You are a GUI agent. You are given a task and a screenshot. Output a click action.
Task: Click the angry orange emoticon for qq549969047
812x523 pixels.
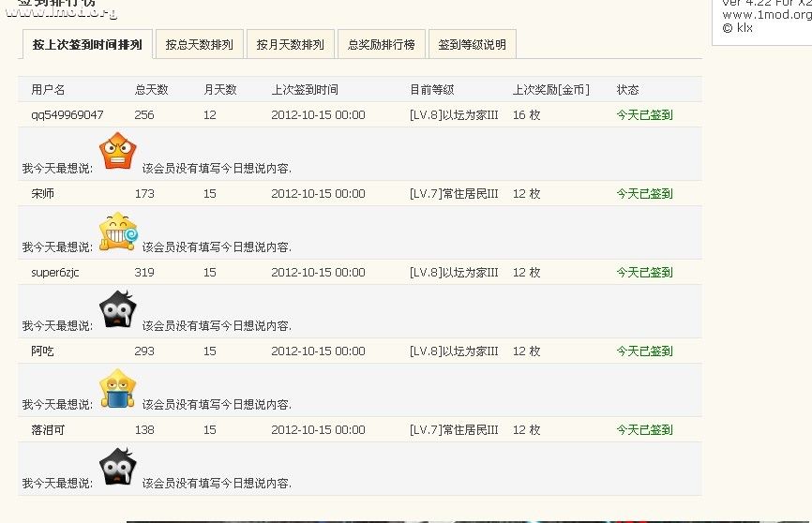pos(118,152)
